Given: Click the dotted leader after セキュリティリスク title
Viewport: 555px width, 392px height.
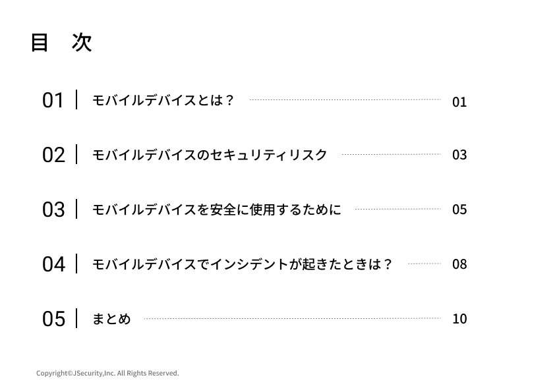Looking at the screenshot, I should 391,154.
